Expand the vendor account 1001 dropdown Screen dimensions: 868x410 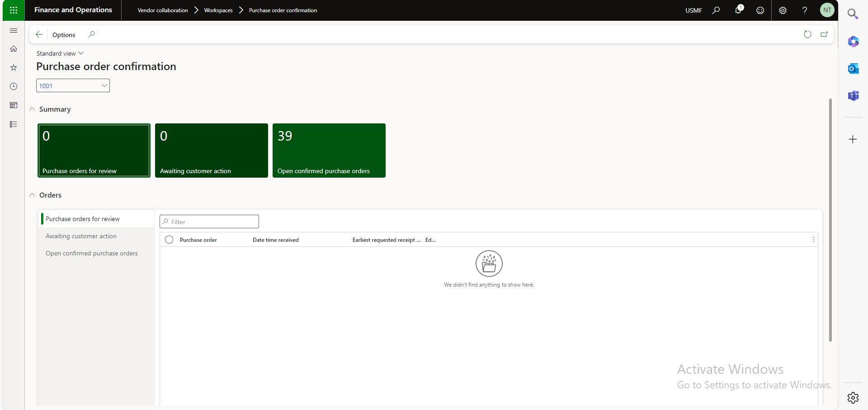[104, 85]
